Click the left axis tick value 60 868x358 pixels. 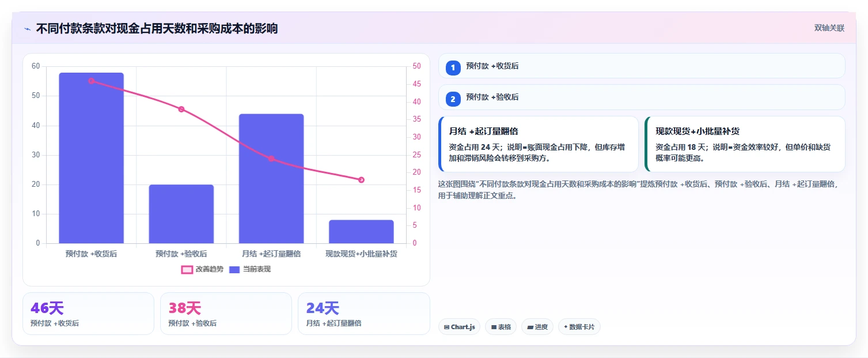[36, 66]
